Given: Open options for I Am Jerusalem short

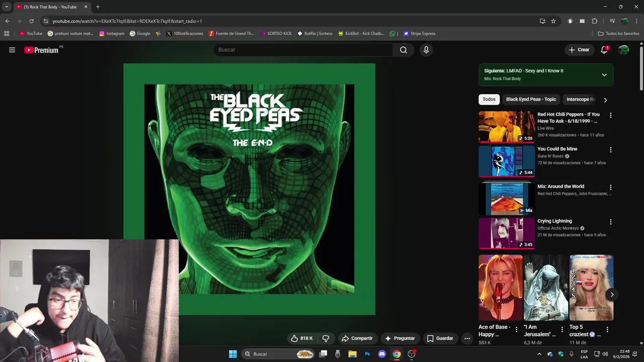Looking at the screenshot, I should click(x=562, y=330).
